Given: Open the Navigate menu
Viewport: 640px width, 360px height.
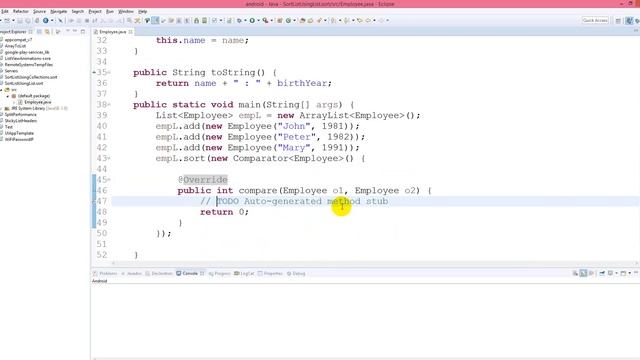Looking at the screenshot, I should pos(58,11).
